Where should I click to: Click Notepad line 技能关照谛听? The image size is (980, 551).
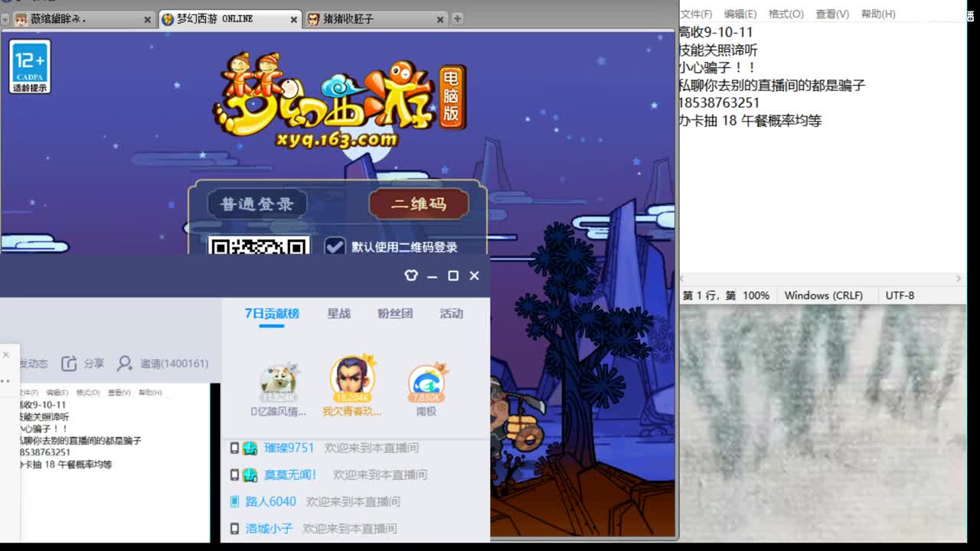[718, 50]
